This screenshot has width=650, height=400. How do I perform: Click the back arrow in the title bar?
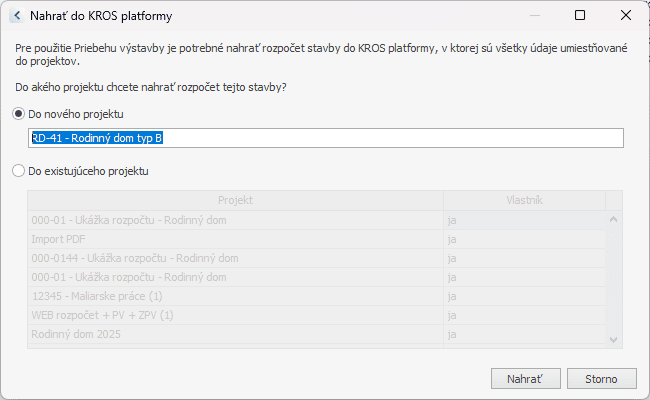pyautogui.click(x=16, y=16)
